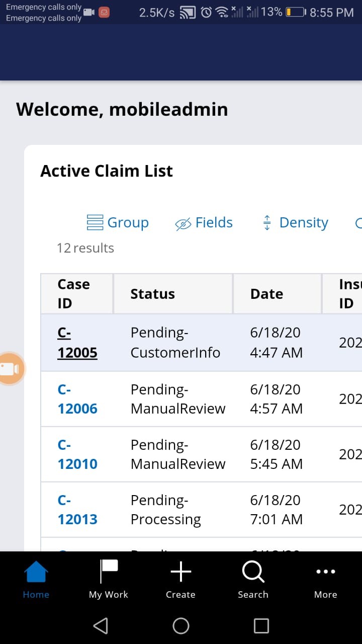Sort by Status column header
This screenshot has height=644, width=362.
click(152, 294)
